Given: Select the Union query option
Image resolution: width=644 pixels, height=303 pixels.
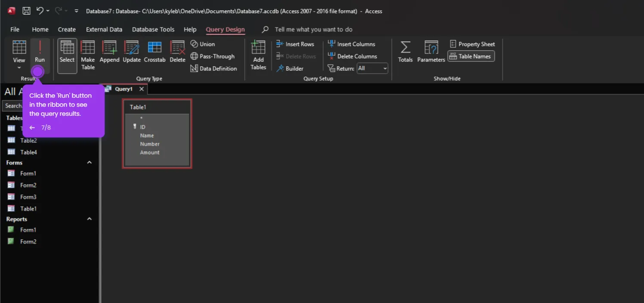Looking at the screenshot, I should pos(203,44).
